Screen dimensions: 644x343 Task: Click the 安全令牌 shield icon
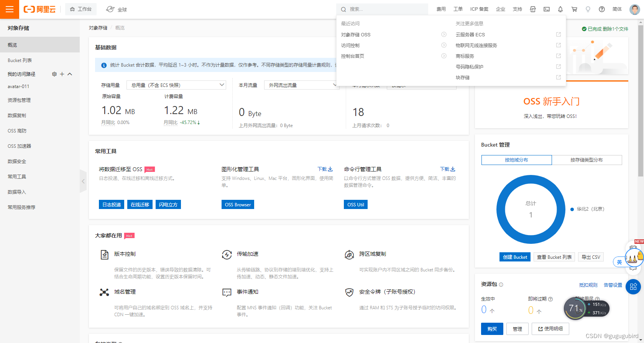click(x=349, y=292)
